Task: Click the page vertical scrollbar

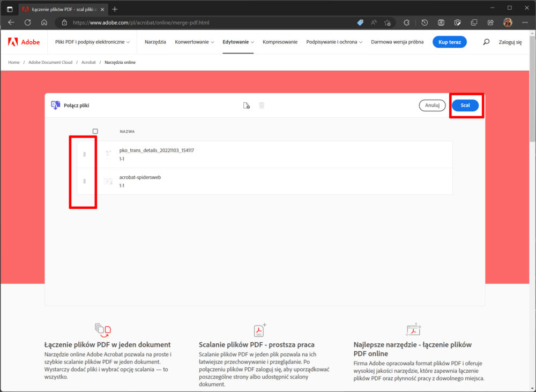Action: point(532,89)
